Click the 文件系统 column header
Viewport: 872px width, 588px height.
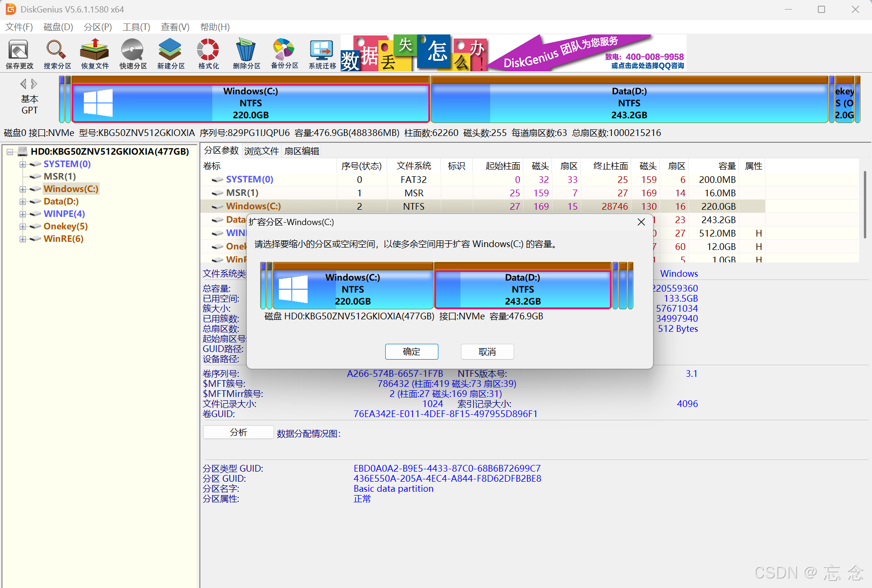click(x=414, y=166)
